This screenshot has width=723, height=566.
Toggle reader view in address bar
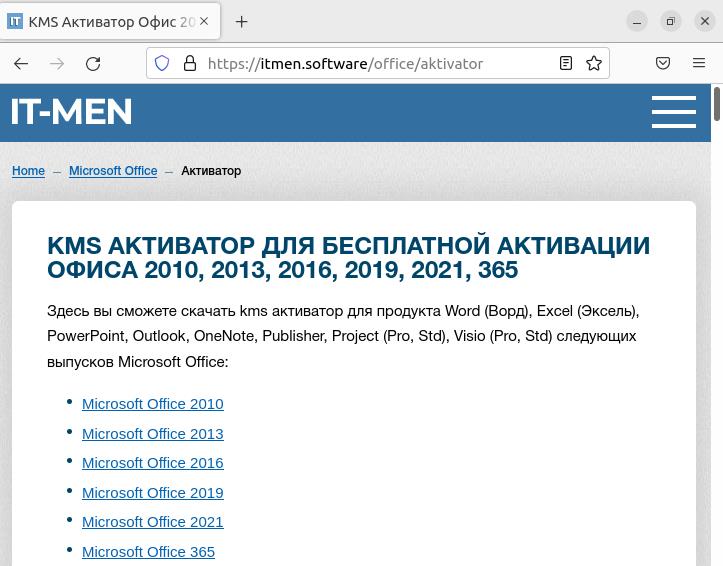pyautogui.click(x=566, y=63)
